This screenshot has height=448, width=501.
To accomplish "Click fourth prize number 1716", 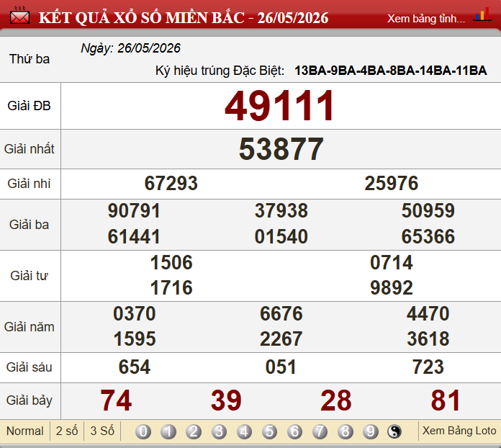I will [171, 287].
